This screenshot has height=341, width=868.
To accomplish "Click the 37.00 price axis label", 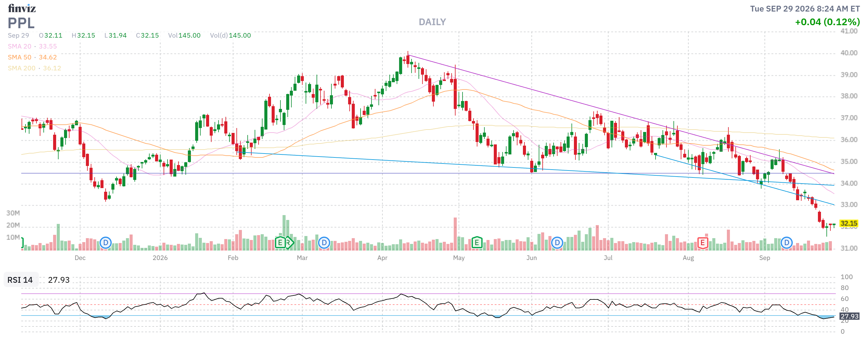I will (849, 118).
